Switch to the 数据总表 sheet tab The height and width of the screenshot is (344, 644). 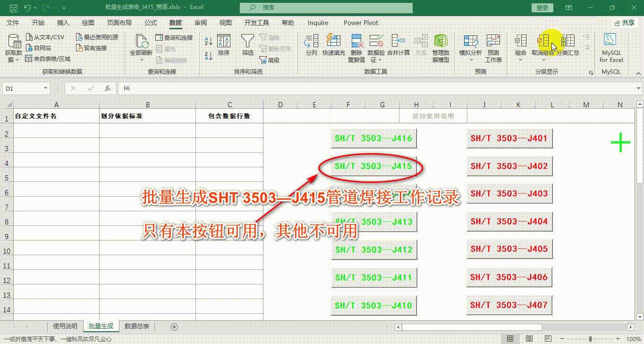click(137, 327)
